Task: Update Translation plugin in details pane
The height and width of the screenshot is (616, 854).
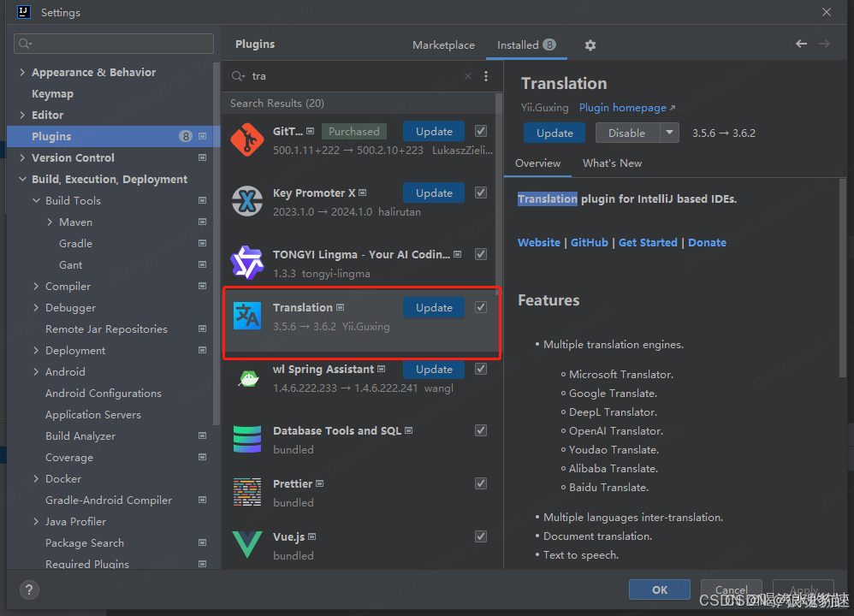Action: click(555, 133)
